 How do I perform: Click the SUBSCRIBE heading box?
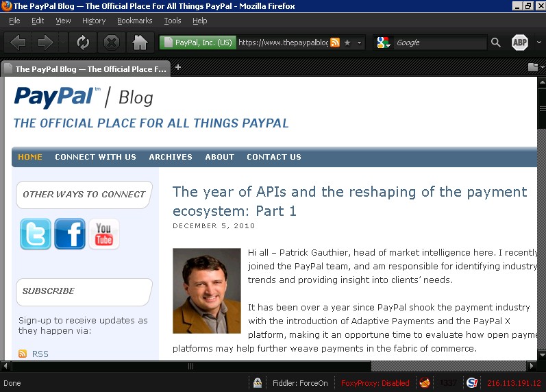(x=84, y=292)
